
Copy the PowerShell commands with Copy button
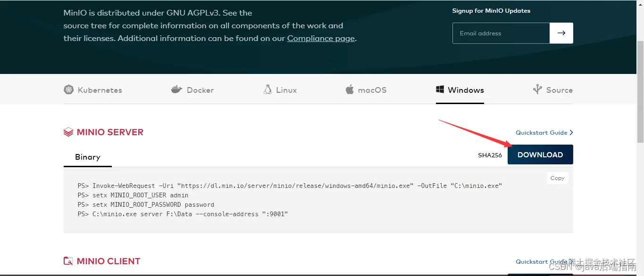557,178
